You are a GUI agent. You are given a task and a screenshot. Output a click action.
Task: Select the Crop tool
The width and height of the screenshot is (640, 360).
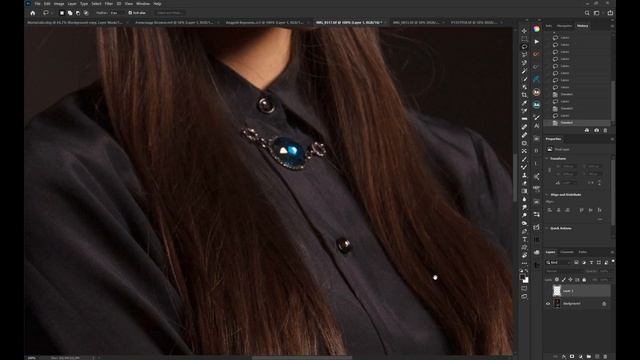524,95
